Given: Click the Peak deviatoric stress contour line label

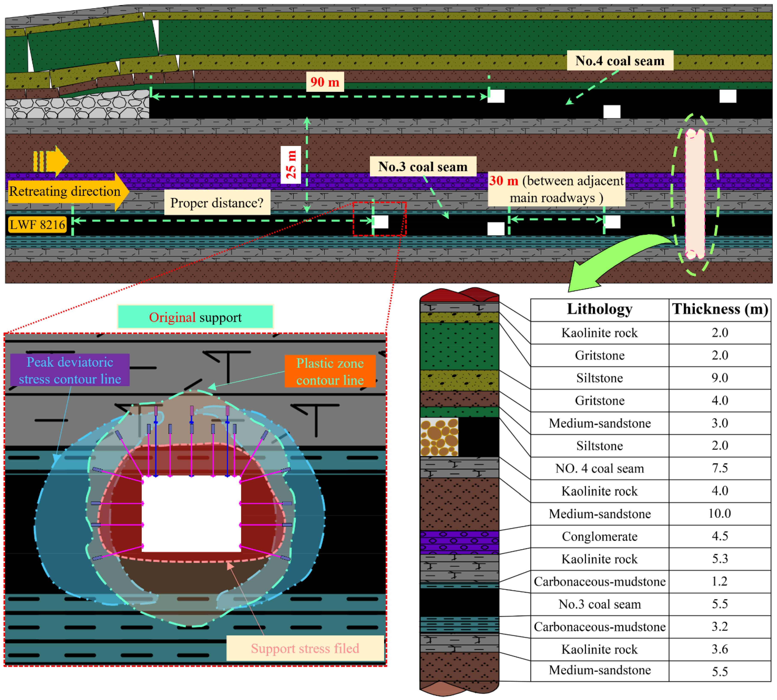Looking at the screenshot, I should (x=70, y=370).
